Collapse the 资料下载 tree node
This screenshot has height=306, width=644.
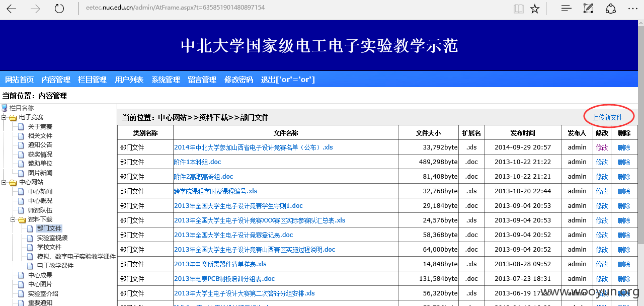(13, 219)
